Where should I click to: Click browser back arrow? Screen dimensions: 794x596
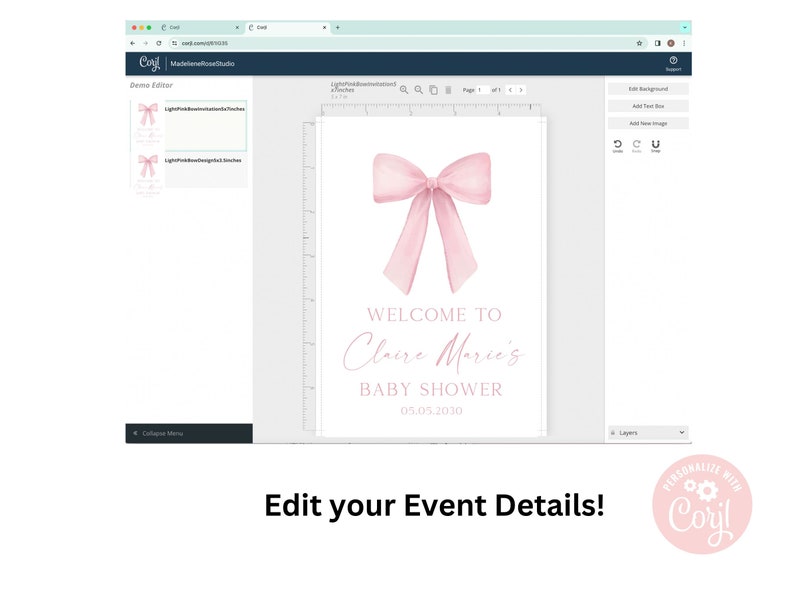pyautogui.click(x=133, y=43)
